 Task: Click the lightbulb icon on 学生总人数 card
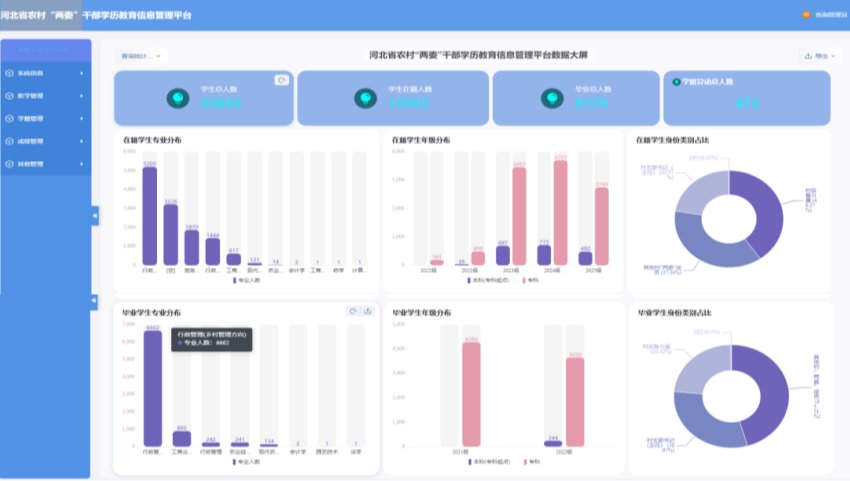click(178, 98)
